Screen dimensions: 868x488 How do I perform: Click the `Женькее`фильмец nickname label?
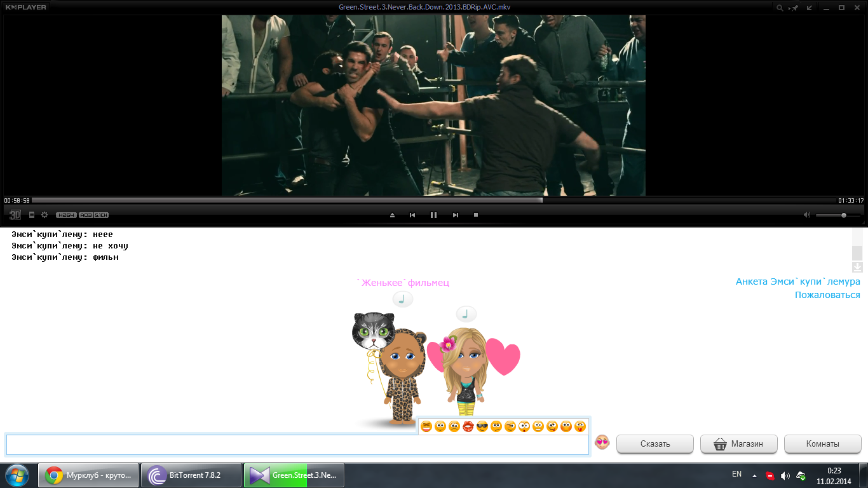point(403,283)
